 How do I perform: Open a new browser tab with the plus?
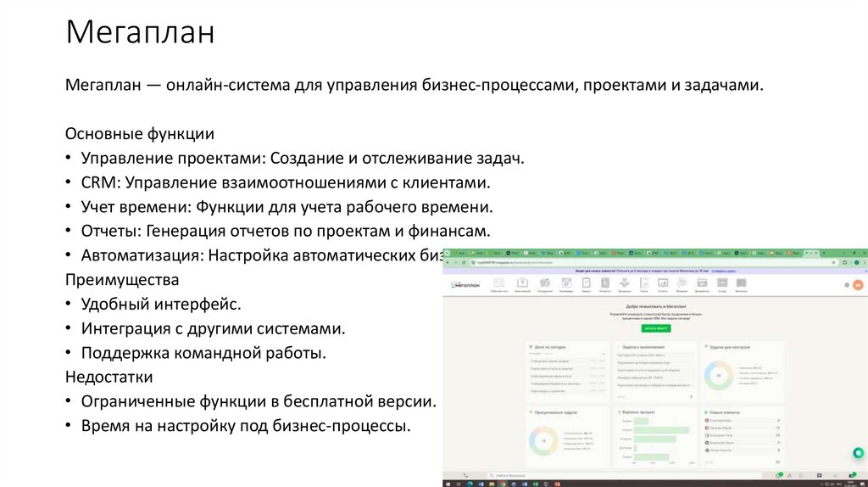(x=824, y=253)
